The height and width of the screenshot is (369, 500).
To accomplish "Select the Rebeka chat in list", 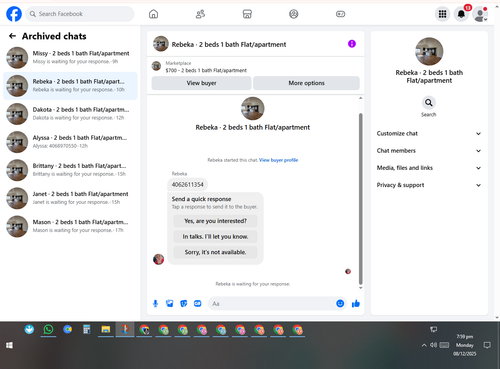I will (70, 86).
